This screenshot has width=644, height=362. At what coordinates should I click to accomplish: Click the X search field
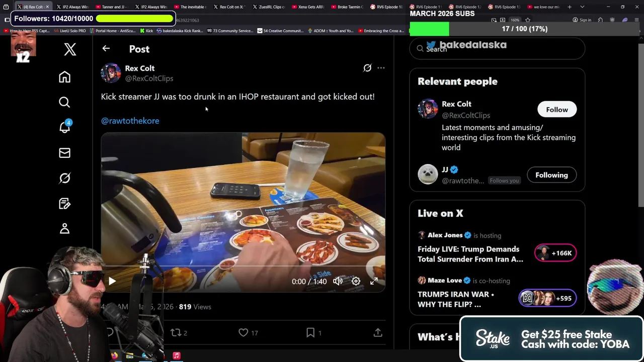click(497, 49)
